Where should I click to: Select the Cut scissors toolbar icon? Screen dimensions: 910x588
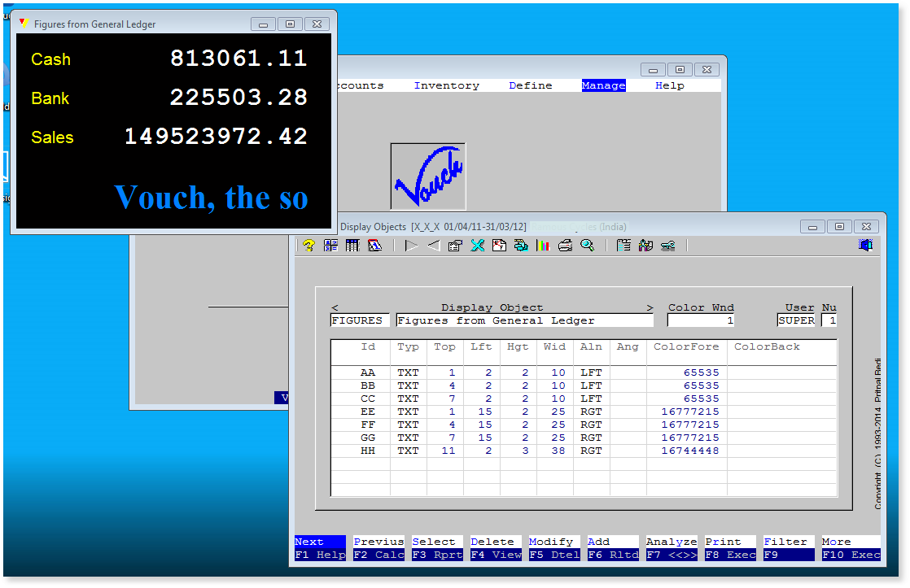click(x=477, y=245)
